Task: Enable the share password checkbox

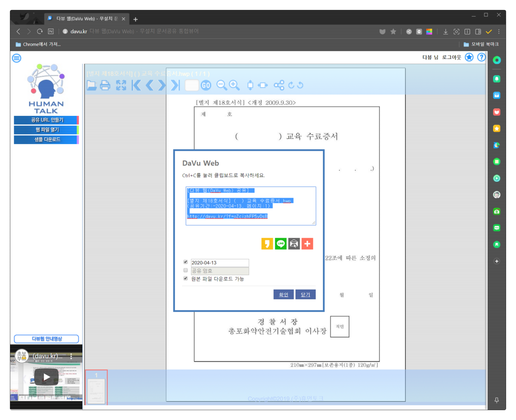Action: [185, 270]
